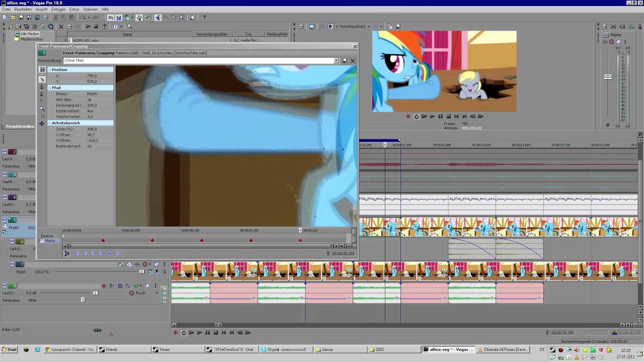Toggle the Maske checkbox in keyframe lanes
This screenshot has height=362, width=644.
(42, 241)
